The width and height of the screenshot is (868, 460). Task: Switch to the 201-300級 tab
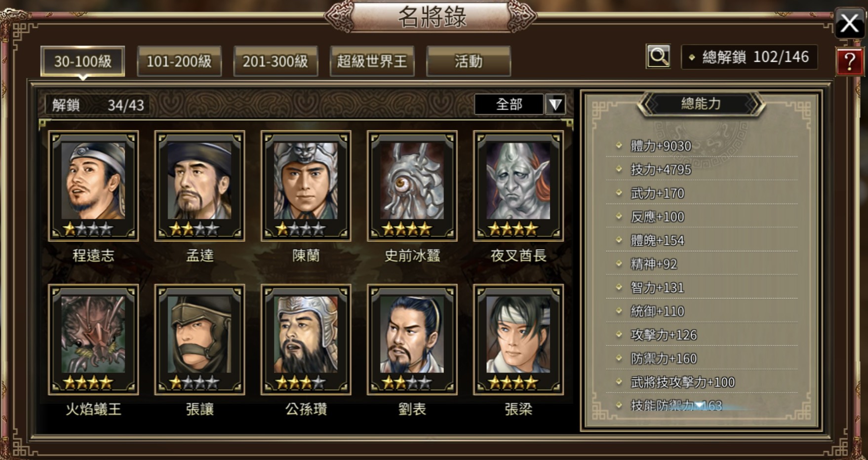(276, 61)
